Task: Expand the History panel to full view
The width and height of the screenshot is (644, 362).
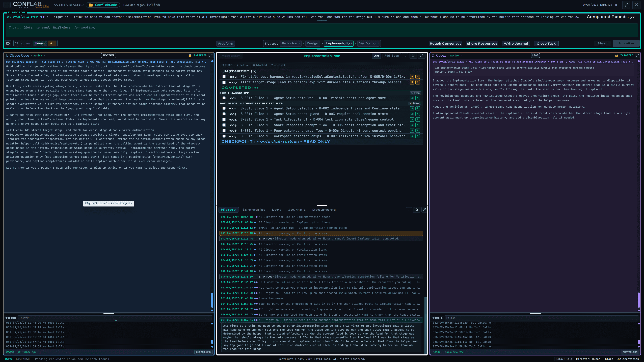Action: 424,210
